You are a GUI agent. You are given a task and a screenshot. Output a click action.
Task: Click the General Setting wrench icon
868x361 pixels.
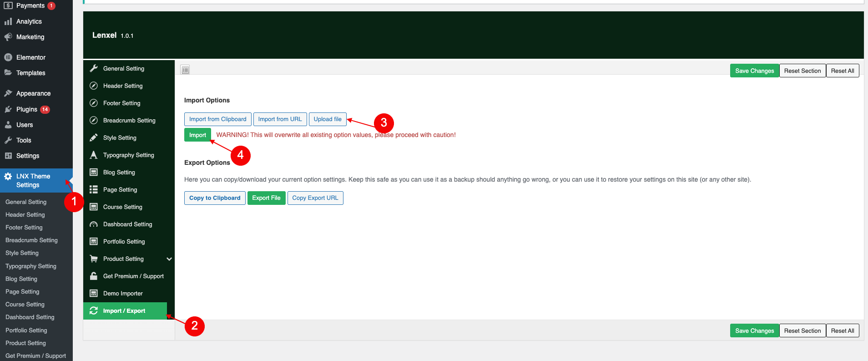[x=94, y=68]
